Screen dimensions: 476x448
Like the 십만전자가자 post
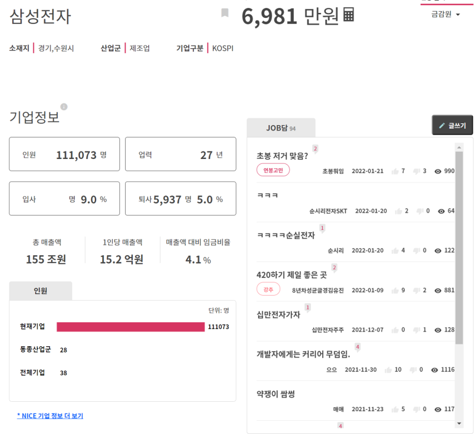pos(395,330)
